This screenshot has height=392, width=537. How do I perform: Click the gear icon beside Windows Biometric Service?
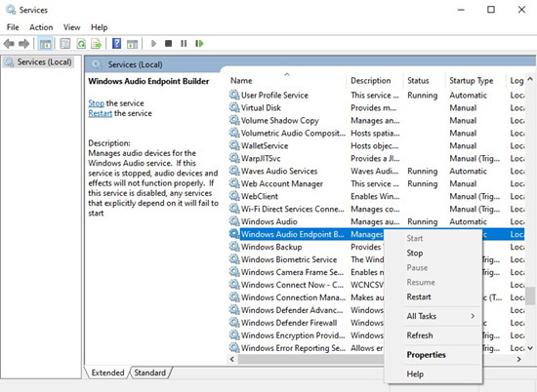[x=234, y=259]
